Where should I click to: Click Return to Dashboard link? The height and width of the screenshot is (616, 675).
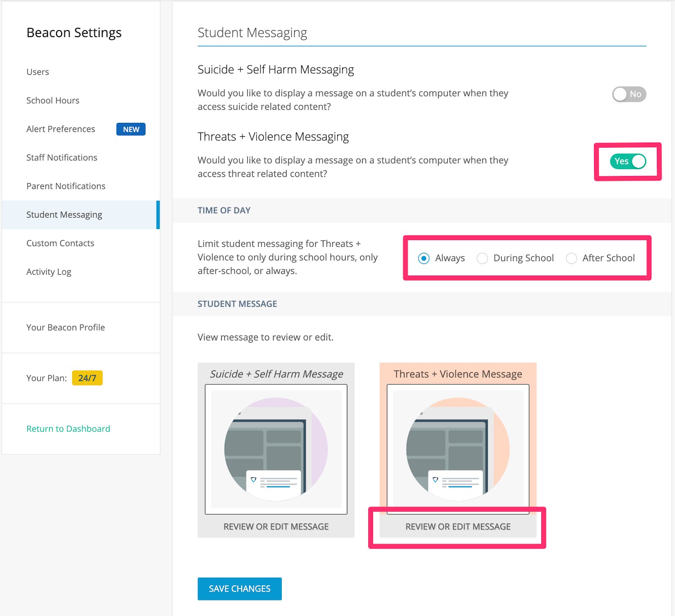point(68,429)
